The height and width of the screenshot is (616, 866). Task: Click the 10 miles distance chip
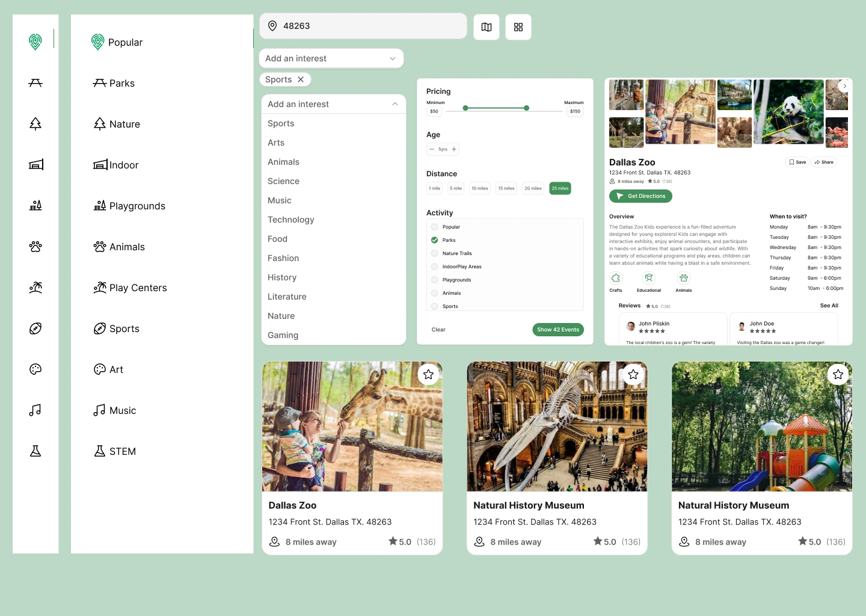480,188
